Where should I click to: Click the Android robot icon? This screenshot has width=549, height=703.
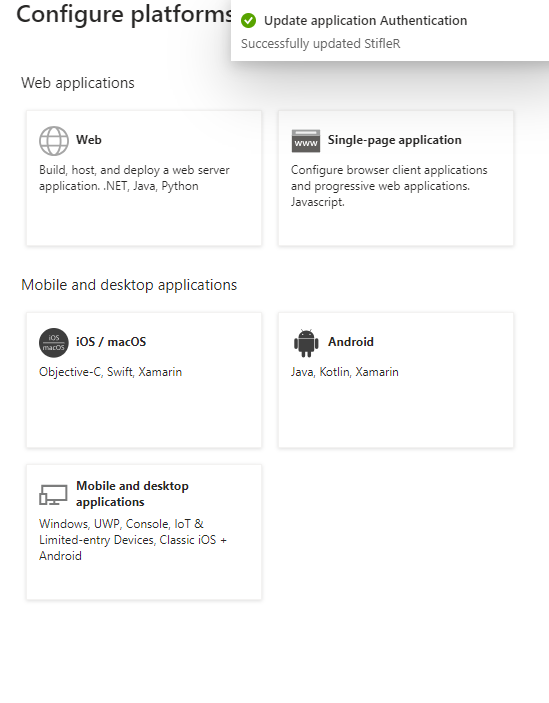(306, 343)
